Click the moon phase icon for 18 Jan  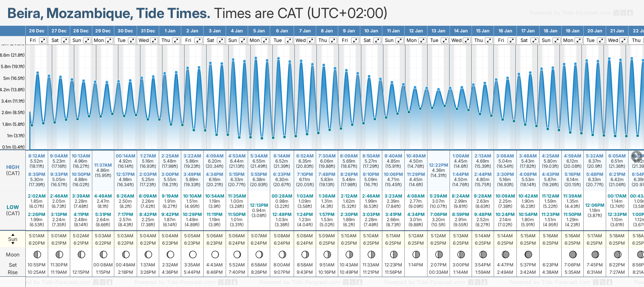pyautogui.click(x=550, y=254)
